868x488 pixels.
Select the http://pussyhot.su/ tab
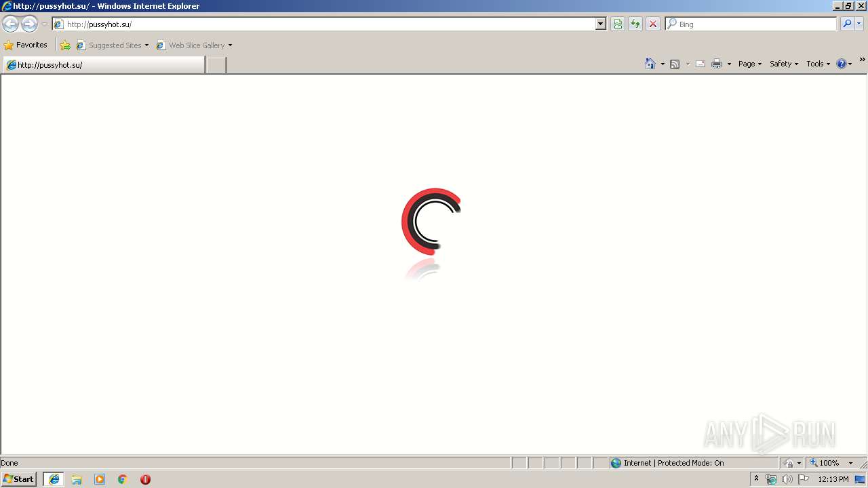pos(103,65)
